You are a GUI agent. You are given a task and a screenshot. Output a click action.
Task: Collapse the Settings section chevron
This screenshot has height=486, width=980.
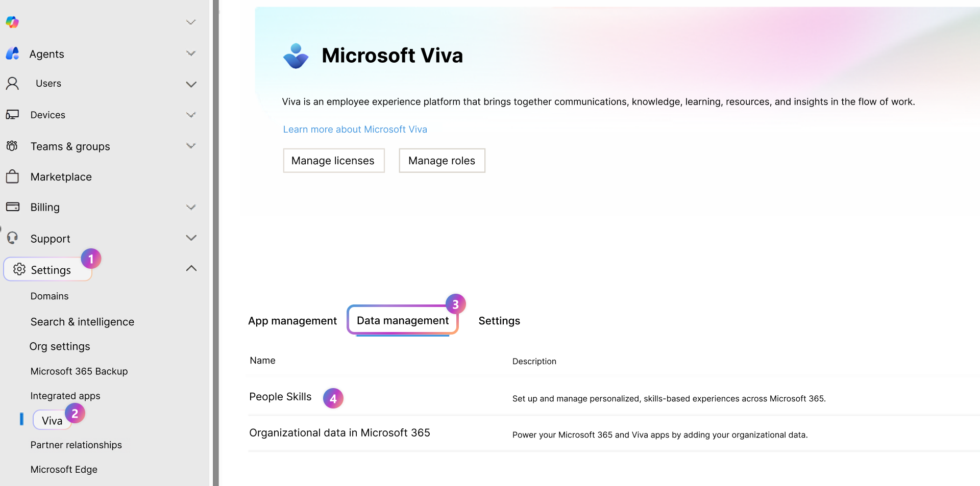[190, 268]
